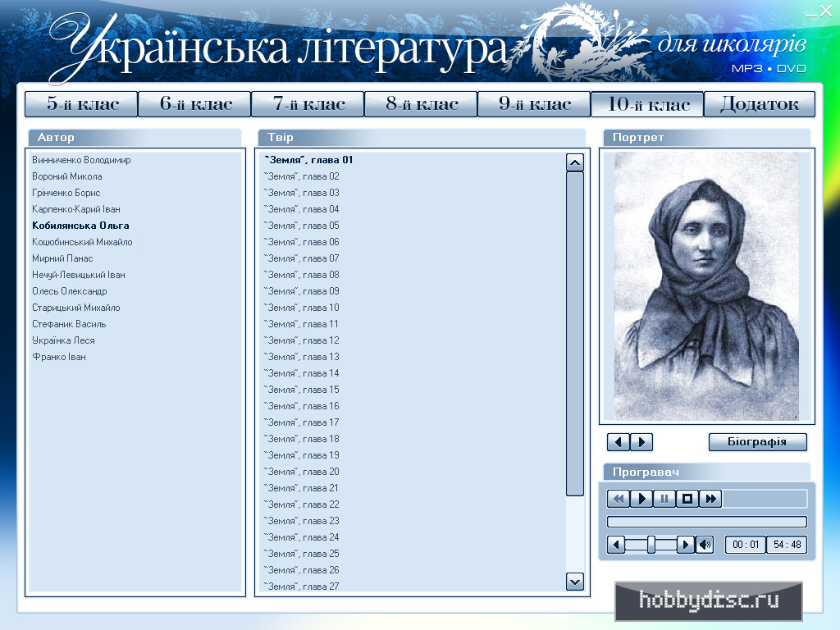Pause the audio playback

(664, 499)
